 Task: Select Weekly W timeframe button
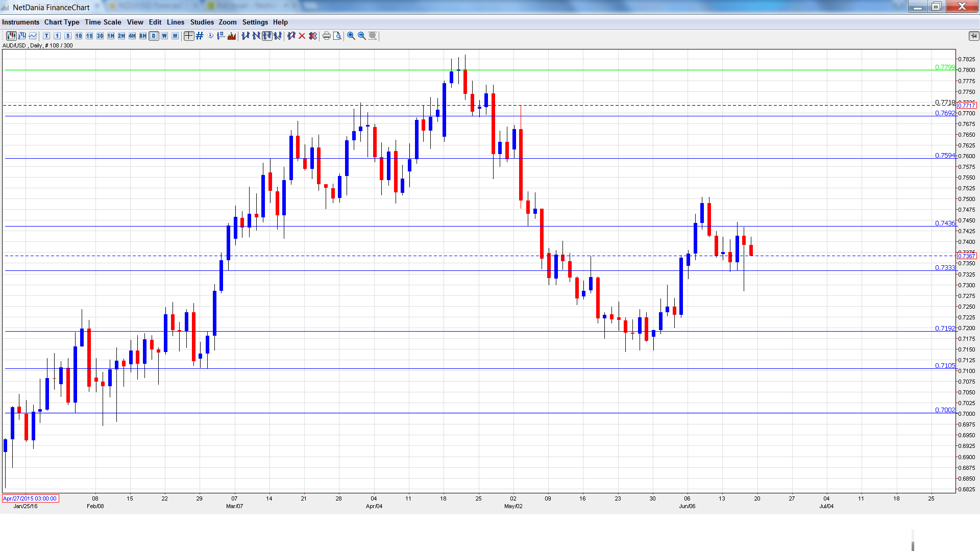164,36
